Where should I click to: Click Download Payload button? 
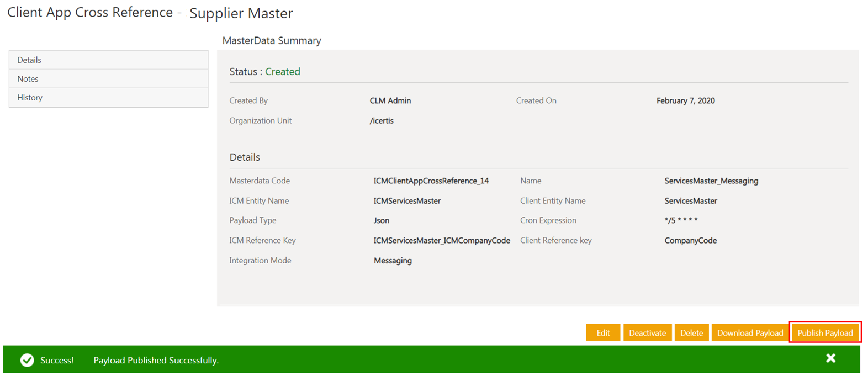[x=750, y=333]
